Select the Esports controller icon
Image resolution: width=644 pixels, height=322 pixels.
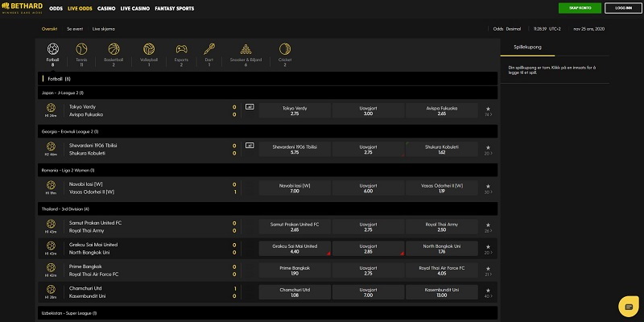click(181, 49)
